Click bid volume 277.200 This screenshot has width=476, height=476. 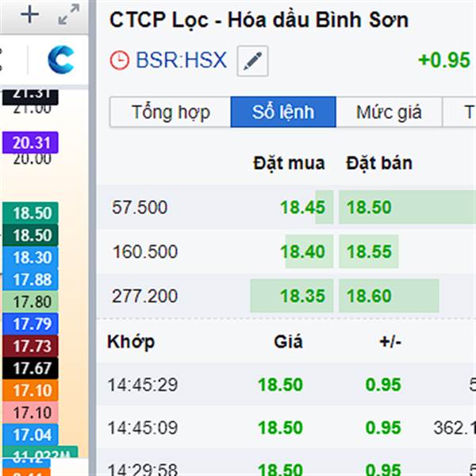point(145,296)
